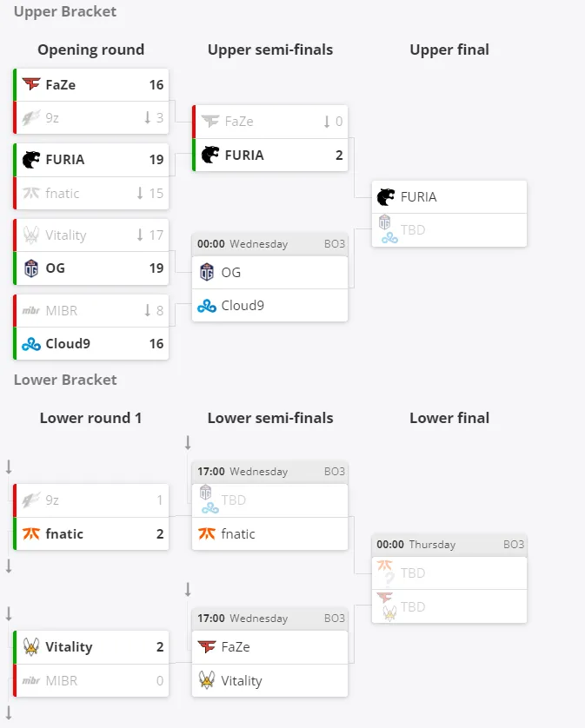Open the 00:00 Wednesday OG vs Cloud9 match
The image size is (585, 728).
click(x=270, y=244)
